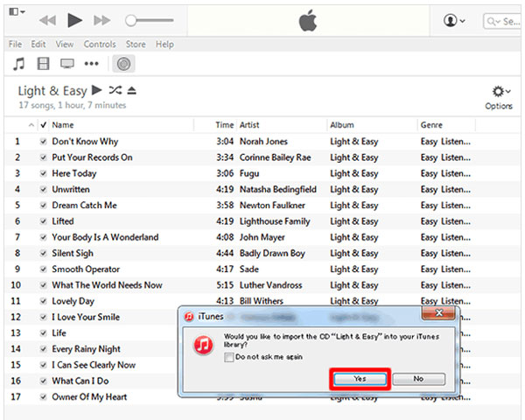The height and width of the screenshot is (420, 525).
Task: Sort tracks by Time column
Action: pos(224,125)
